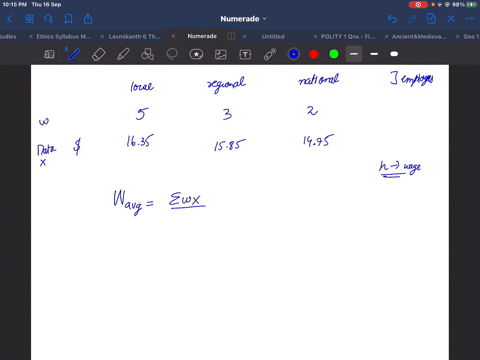Close the Untitled tab
The height and width of the screenshot is (360, 480).
click(244, 36)
